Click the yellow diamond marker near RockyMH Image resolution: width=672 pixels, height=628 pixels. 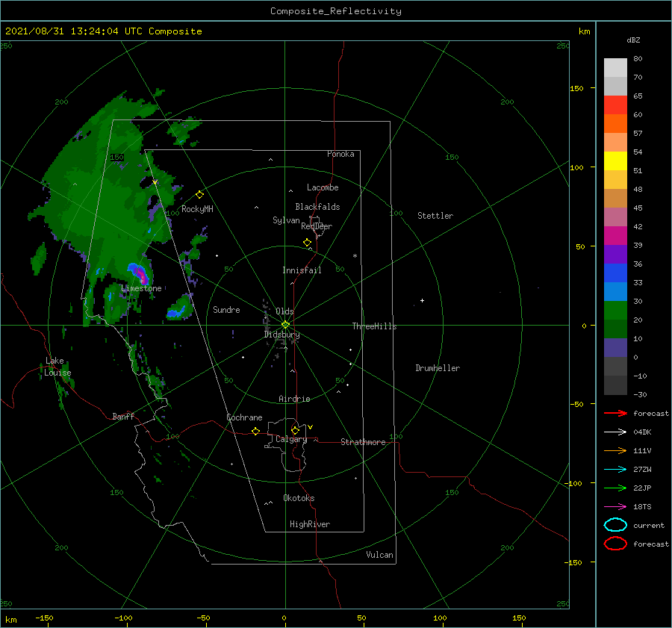199,195
